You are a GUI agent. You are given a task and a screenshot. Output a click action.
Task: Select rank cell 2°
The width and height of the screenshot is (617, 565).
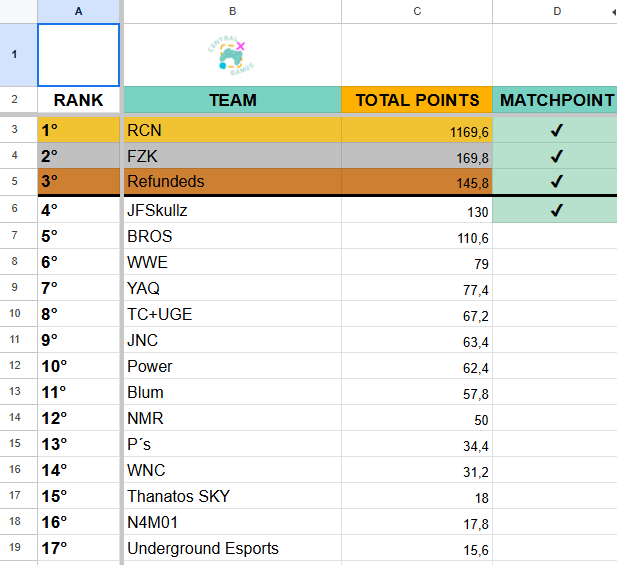point(79,155)
